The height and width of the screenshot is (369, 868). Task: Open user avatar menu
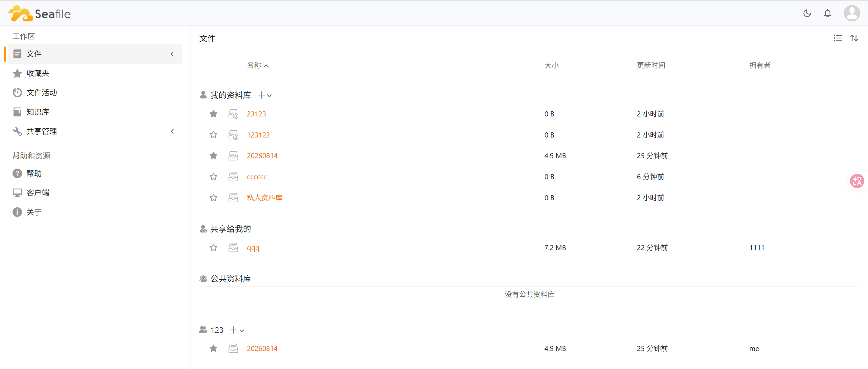coord(852,14)
